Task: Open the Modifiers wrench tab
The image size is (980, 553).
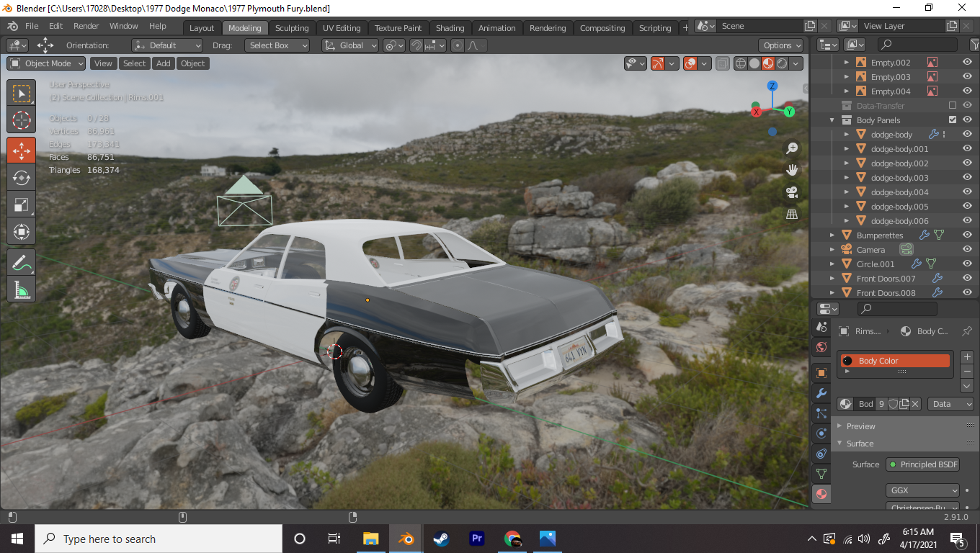Action: pos(821,393)
